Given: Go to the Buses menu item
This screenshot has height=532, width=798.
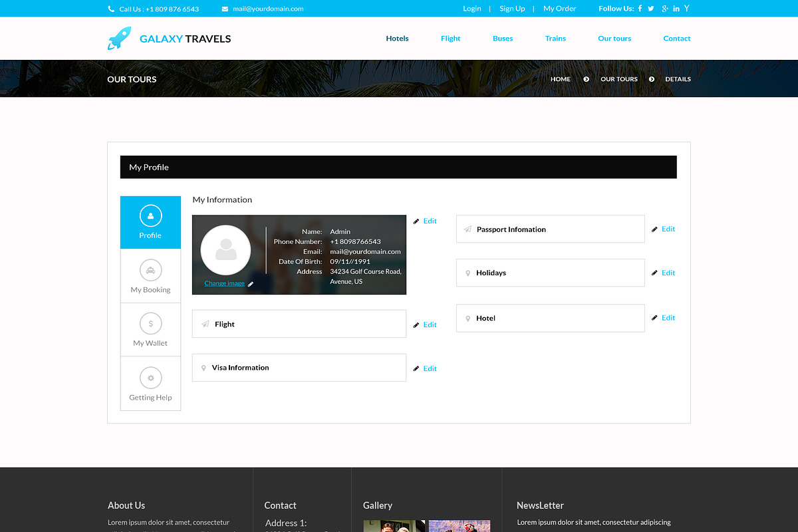Looking at the screenshot, I should [x=503, y=39].
